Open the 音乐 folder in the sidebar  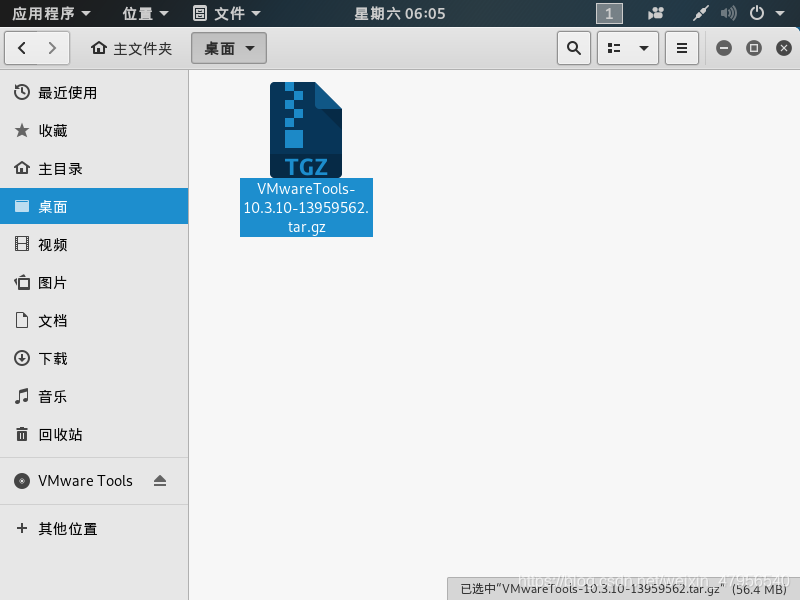94,396
